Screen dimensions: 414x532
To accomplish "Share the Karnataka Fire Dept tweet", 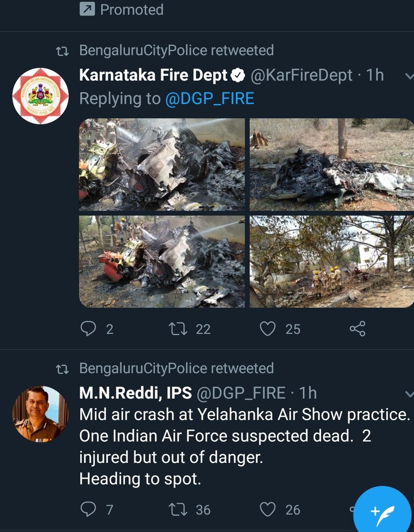I will click(x=357, y=329).
